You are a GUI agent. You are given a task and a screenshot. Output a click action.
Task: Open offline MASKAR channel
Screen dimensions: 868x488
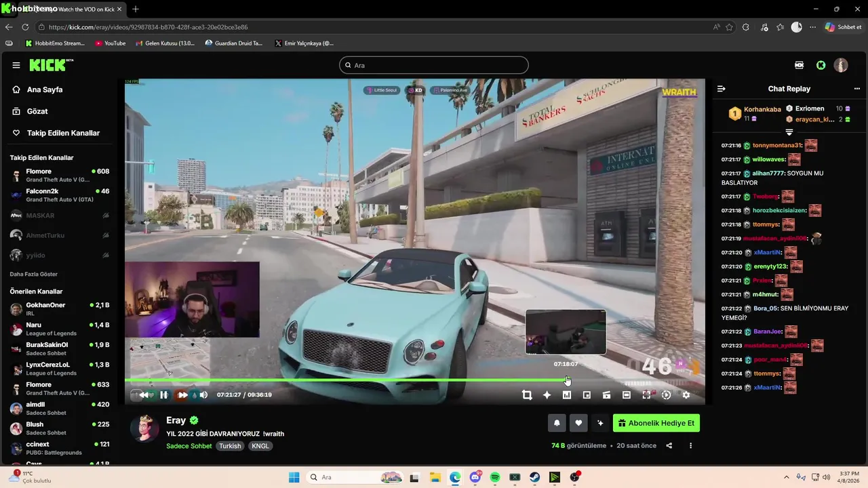(60, 216)
